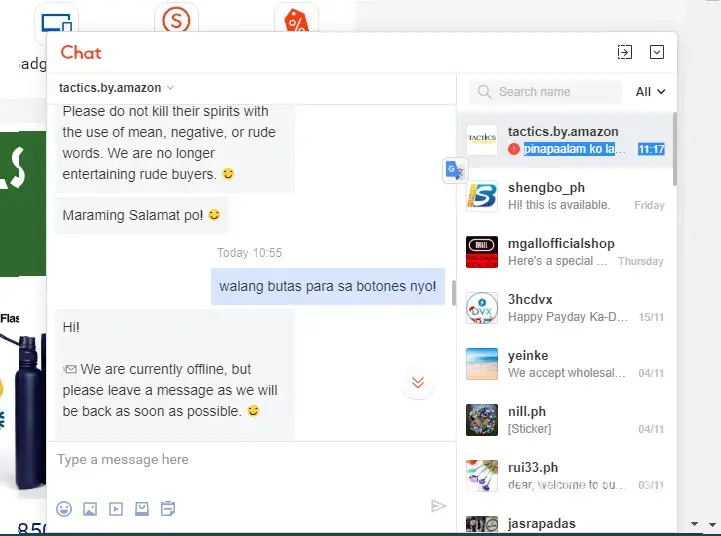Select the rui33.ph conversation name
This screenshot has width=721, height=536.
[532, 468]
